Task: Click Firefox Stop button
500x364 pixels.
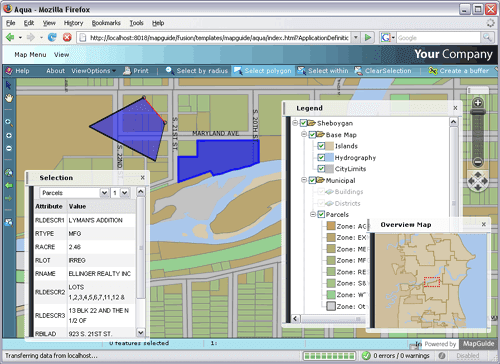Action: pos(67,37)
